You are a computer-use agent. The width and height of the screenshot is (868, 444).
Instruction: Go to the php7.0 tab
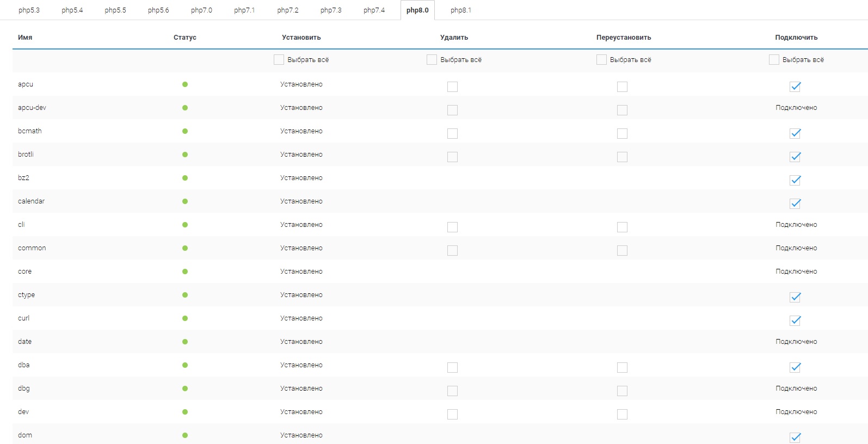click(x=201, y=10)
